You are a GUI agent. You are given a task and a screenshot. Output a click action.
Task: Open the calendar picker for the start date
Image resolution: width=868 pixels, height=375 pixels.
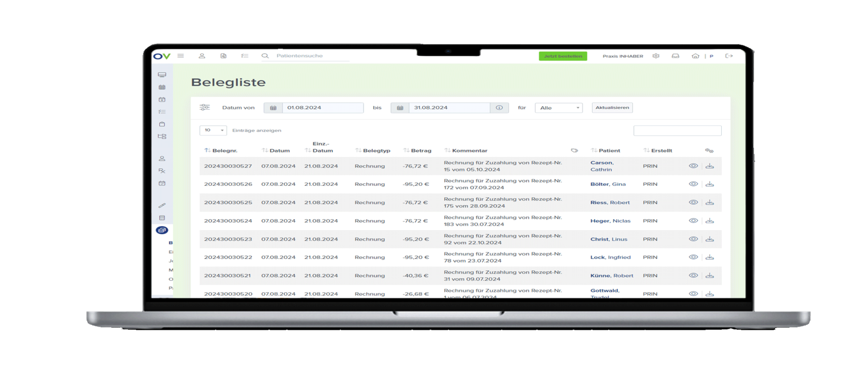[x=273, y=108]
